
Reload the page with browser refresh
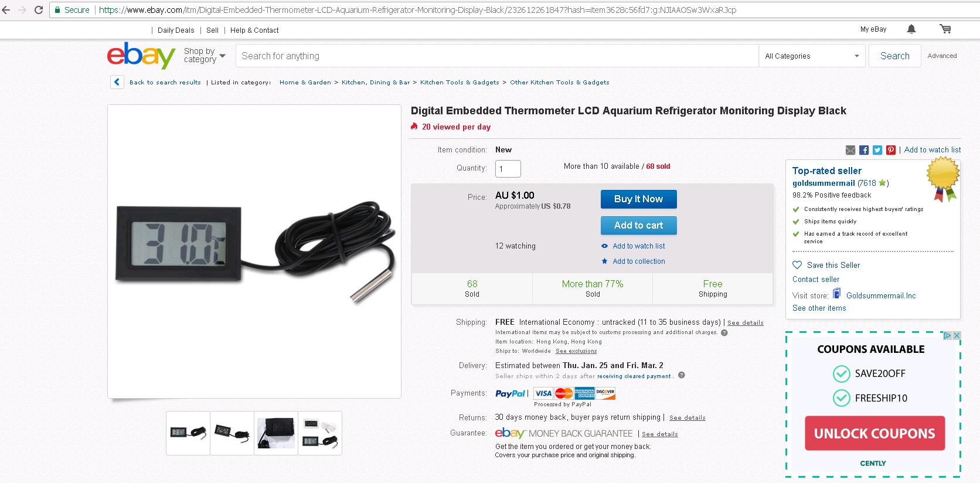click(39, 10)
